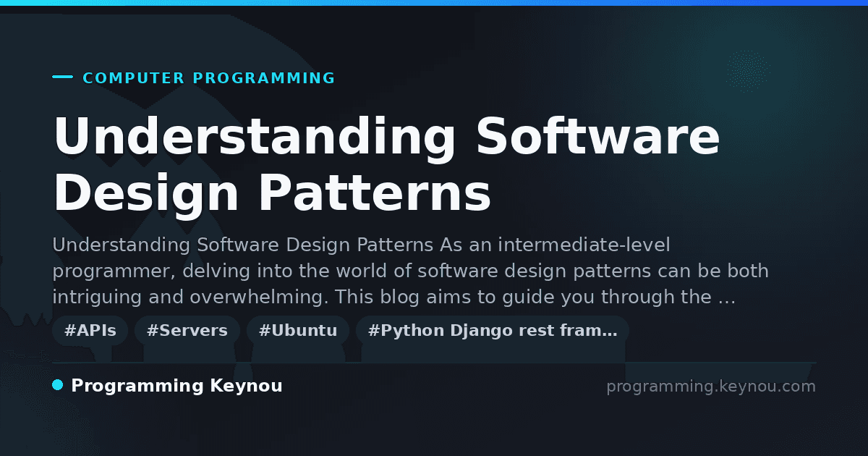Open the #Python Django rest framework tag
This screenshot has width=868, height=456.
point(493,331)
